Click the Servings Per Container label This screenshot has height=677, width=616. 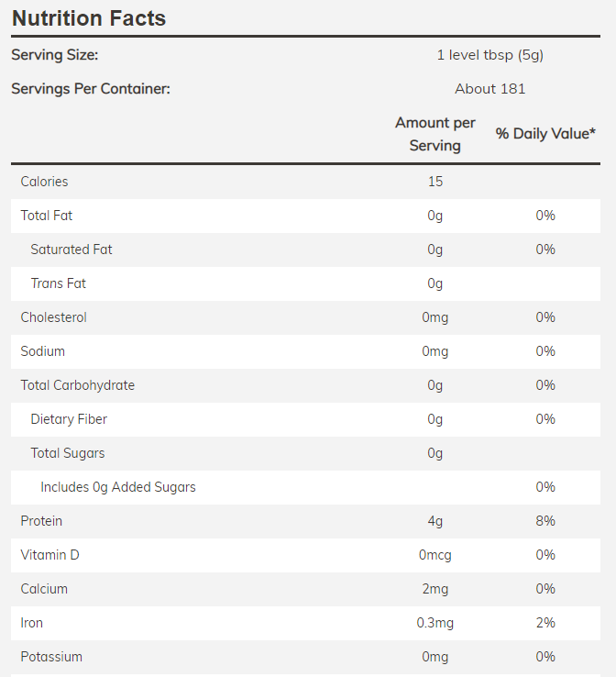coord(91,89)
